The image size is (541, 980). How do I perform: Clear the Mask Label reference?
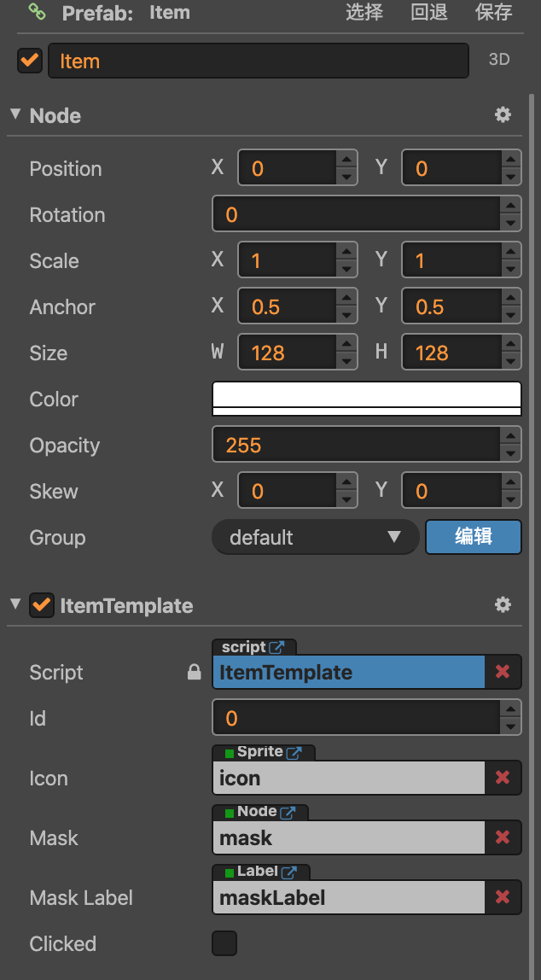pyautogui.click(x=503, y=897)
